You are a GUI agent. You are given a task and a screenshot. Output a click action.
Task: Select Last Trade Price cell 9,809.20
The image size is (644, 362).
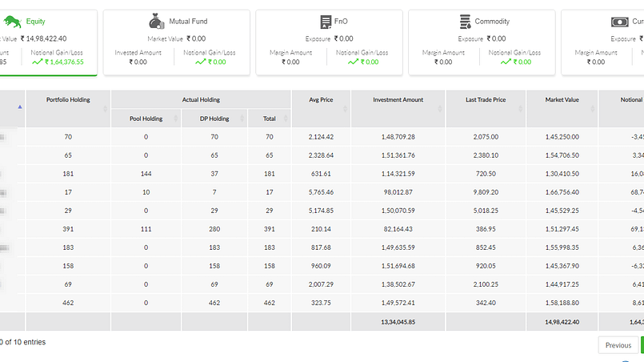click(486, 192)
